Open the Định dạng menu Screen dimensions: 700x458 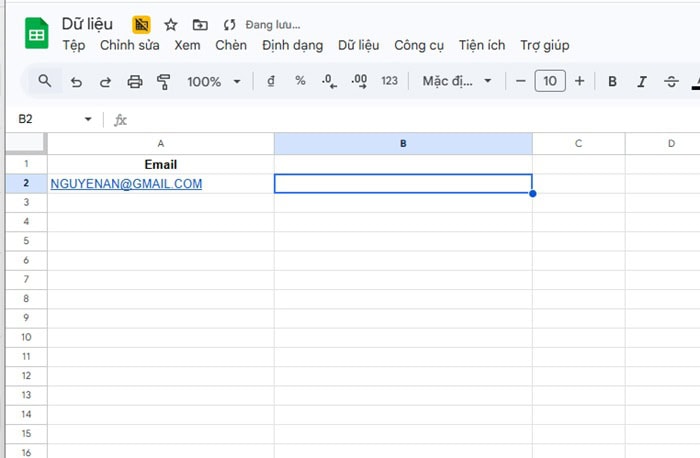click(292, 45)
